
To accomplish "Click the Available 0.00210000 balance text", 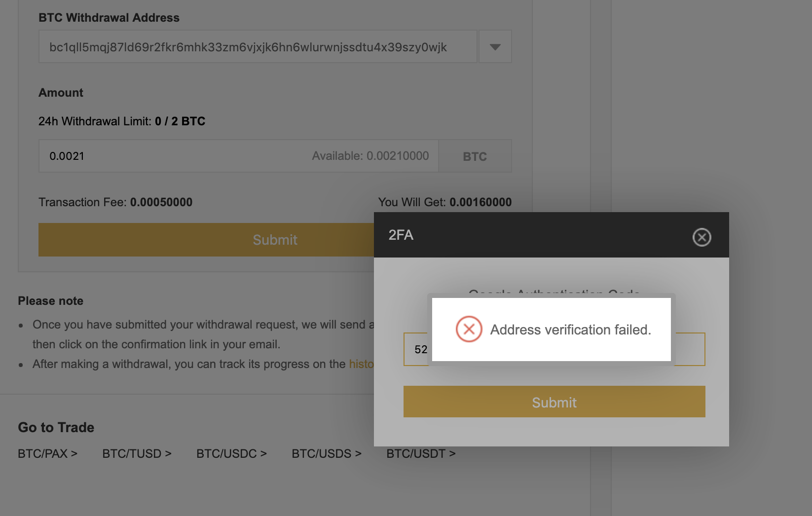I will 370,156.
